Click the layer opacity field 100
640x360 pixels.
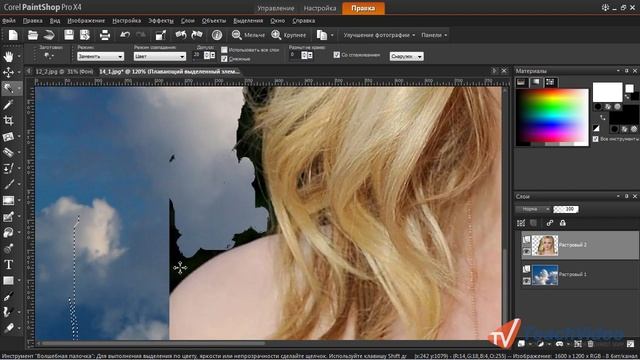click(566, 209)
